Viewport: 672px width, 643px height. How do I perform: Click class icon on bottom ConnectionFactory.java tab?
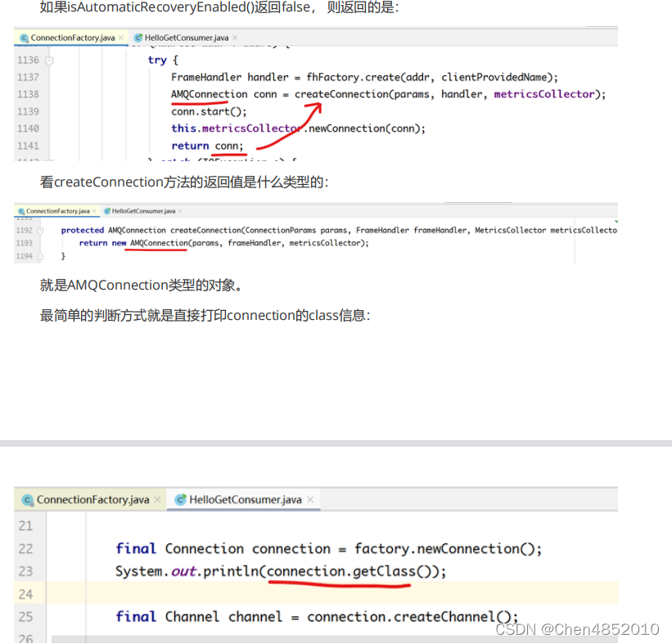coord(28,500)
